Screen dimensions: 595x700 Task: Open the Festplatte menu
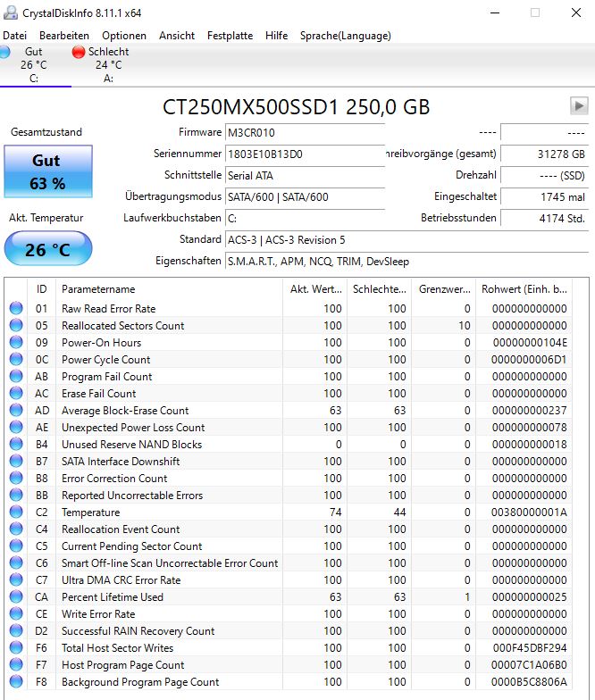click(230, 36)
